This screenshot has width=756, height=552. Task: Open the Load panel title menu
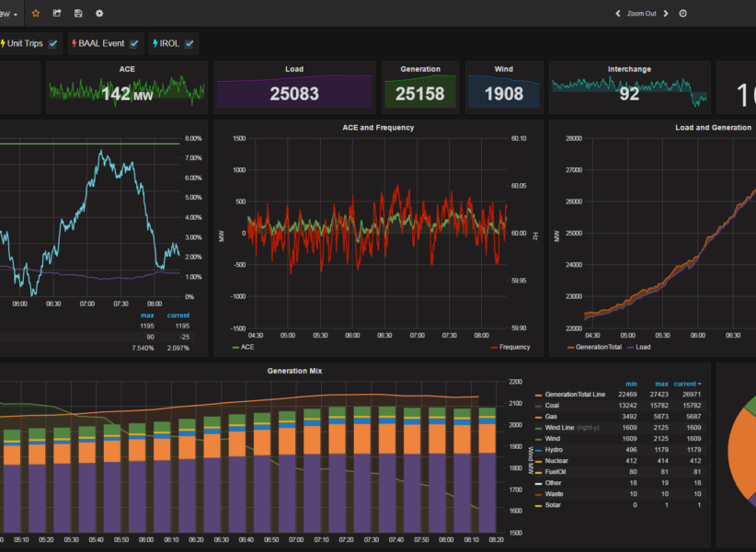[294, 69]
